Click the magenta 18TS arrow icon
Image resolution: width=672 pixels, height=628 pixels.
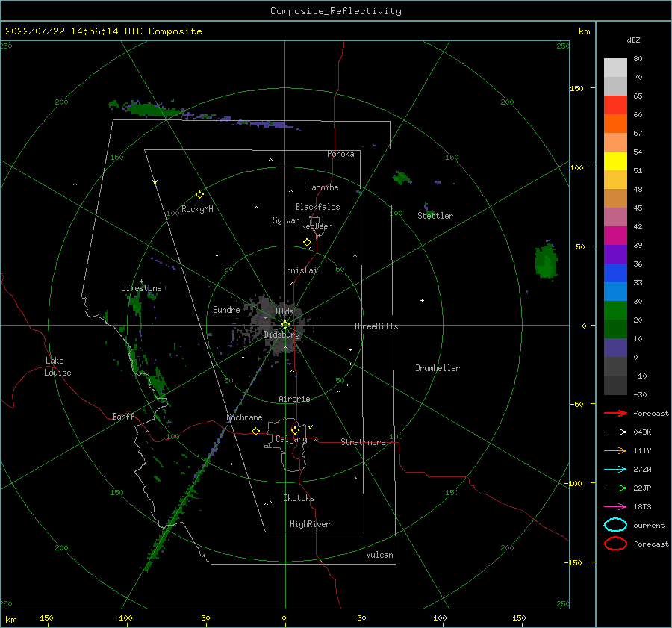615,507
